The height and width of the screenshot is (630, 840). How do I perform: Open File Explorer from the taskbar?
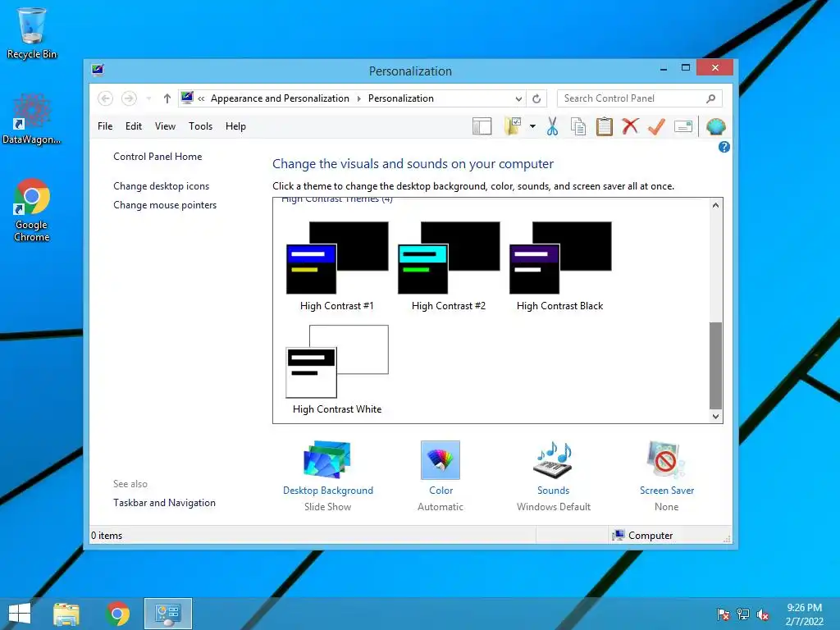point(66,614)
